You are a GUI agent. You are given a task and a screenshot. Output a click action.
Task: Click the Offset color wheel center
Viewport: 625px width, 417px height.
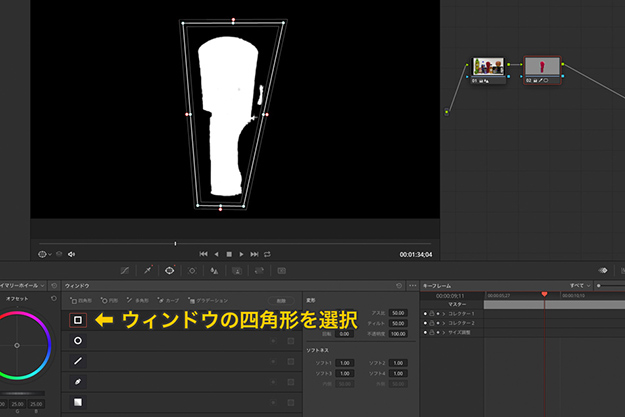point(17,345)
